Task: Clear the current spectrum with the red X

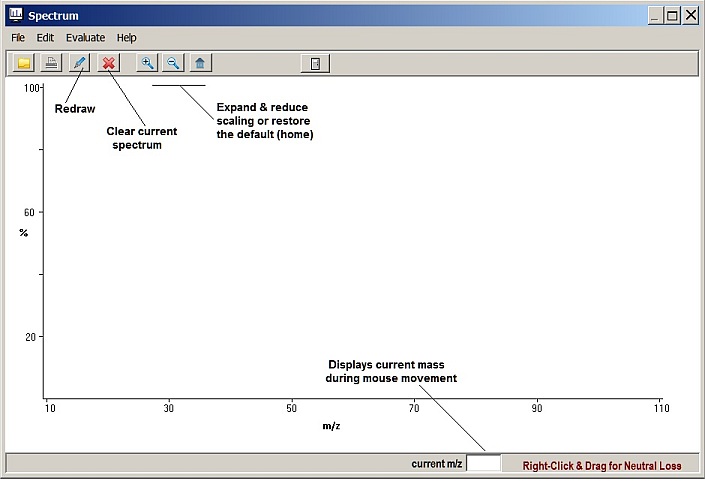Action: point(109,63)
